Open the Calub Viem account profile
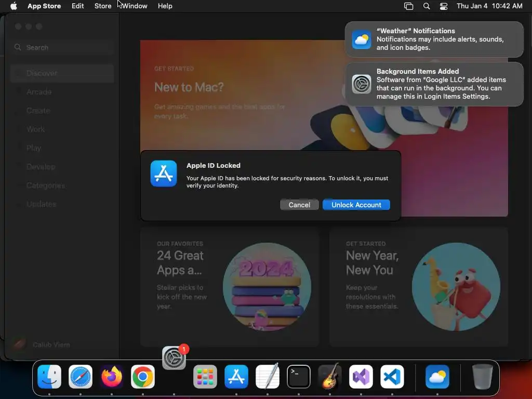 tap(43, 344)
